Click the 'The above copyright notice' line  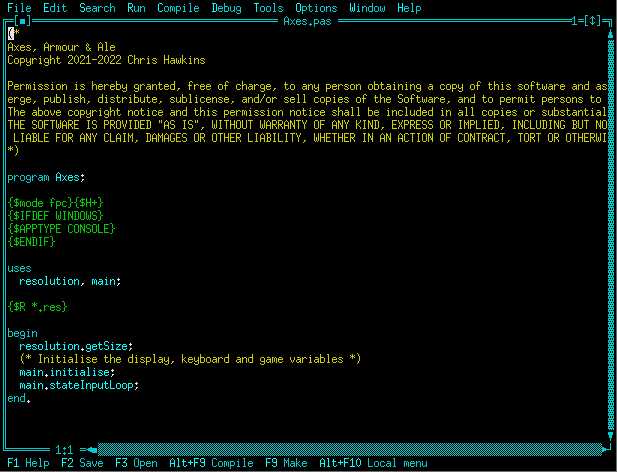click(x=307, y=112)
